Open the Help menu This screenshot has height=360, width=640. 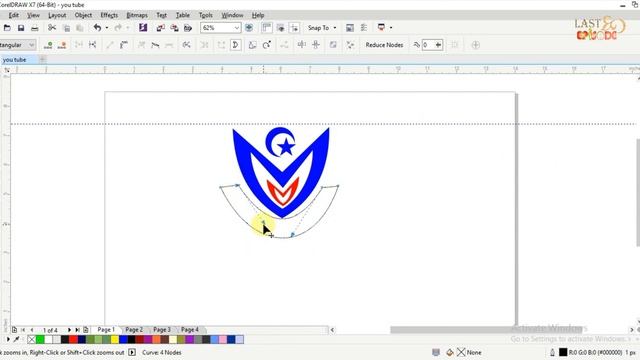(x=258, y=15)
